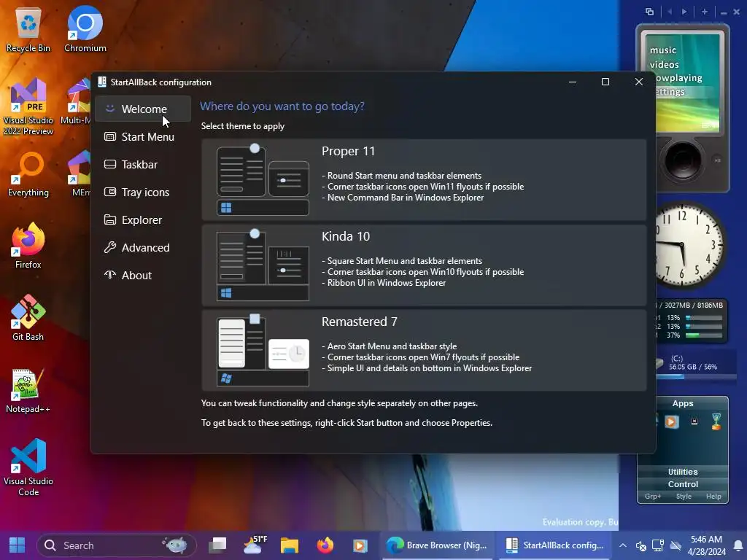
Task: Select videos on the Zune gadget
Action: click(x=665, y=64)
